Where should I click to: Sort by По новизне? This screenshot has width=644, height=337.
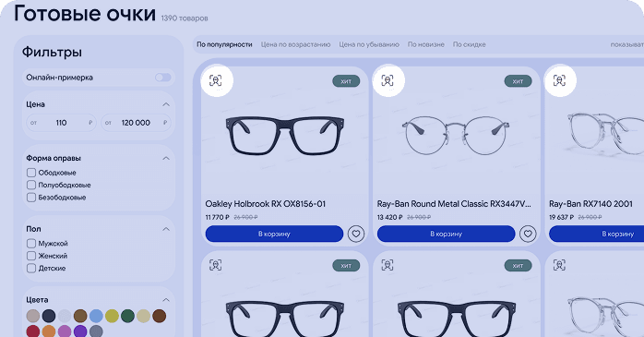pyautogui.click(x=426, y=44)
